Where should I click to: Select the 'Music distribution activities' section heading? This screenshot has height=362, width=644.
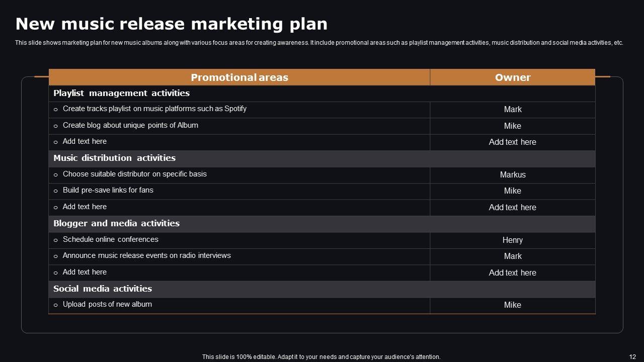(115, 158)
